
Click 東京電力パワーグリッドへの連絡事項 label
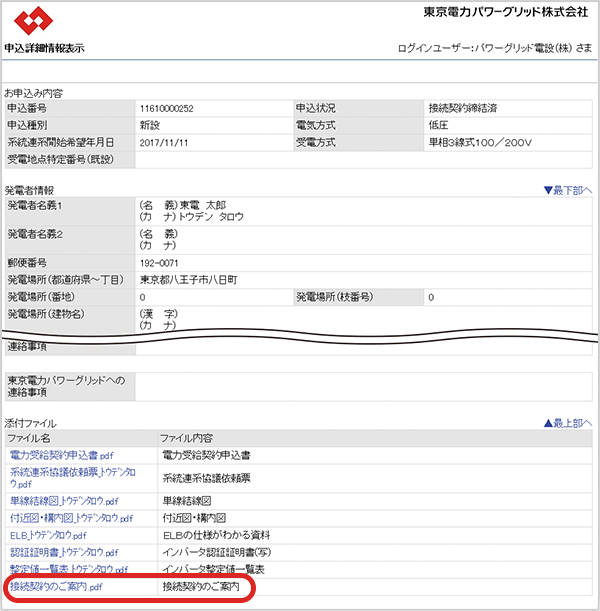pos(70,387)
